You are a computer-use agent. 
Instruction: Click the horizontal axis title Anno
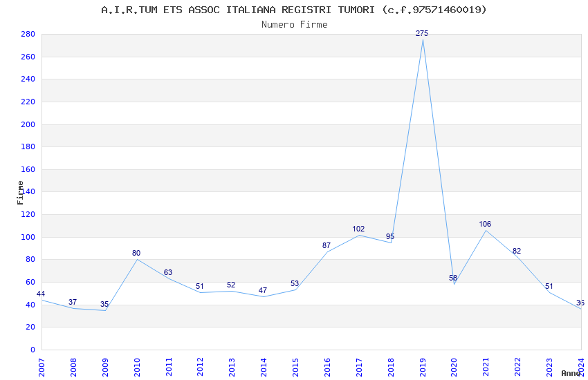coord(571,373)
